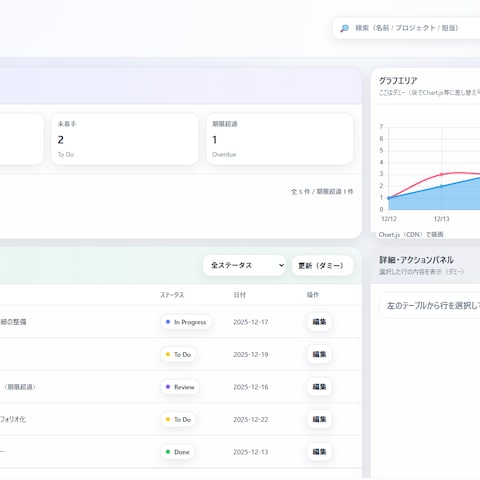Screen dimensions: 480x480
Task: Edit the 2025-12-22 To Do row
Action: pyautogui.click(x=319, y=419)
